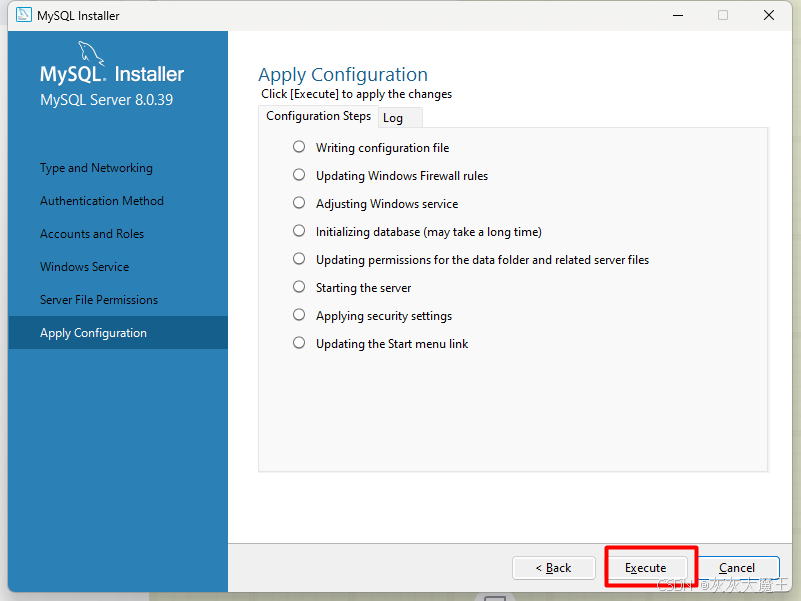Screen dimensions: 801x601
Task: Click the MySQL dolphin logo in sidebar
Action: tap(91, 54)
